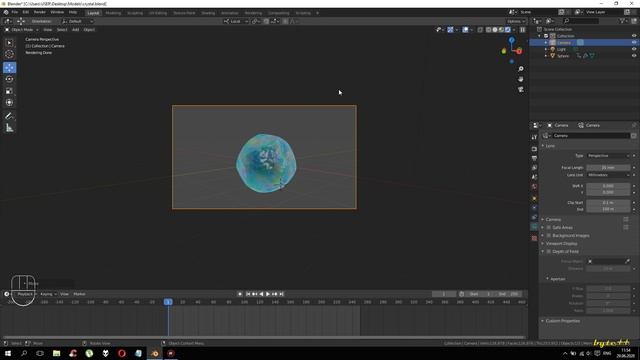Open the Orientation Default dropdown
Screen dimensions: 640x360
coord(77,21)
